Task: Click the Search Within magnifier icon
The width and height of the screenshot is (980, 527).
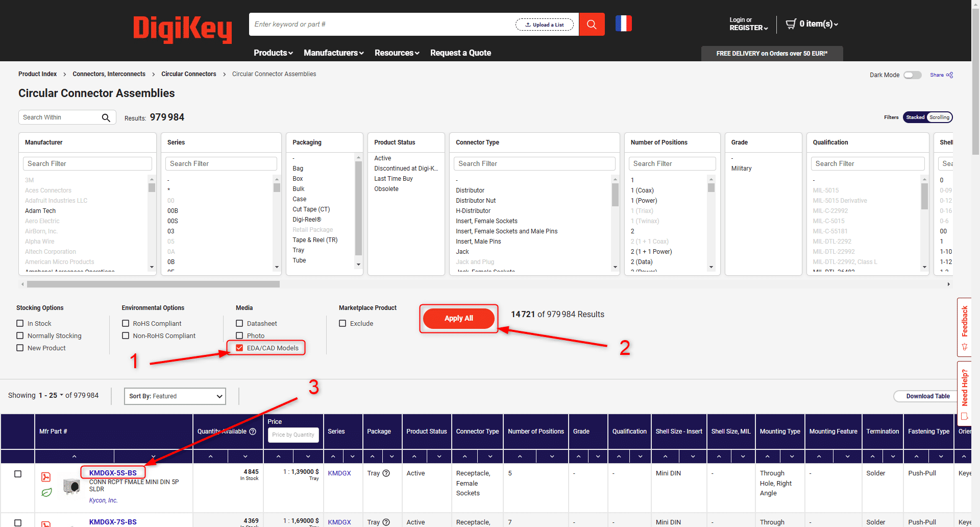Action: tap(106, 117)
